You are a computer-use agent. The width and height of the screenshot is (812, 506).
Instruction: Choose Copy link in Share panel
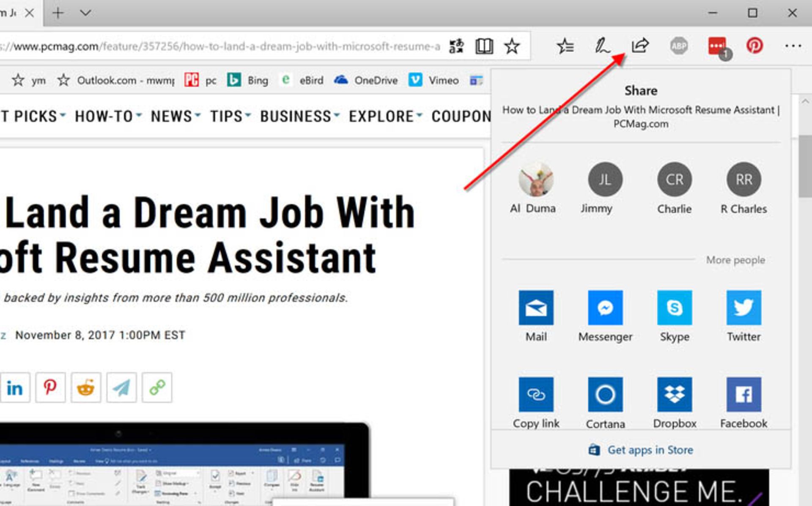536,403
